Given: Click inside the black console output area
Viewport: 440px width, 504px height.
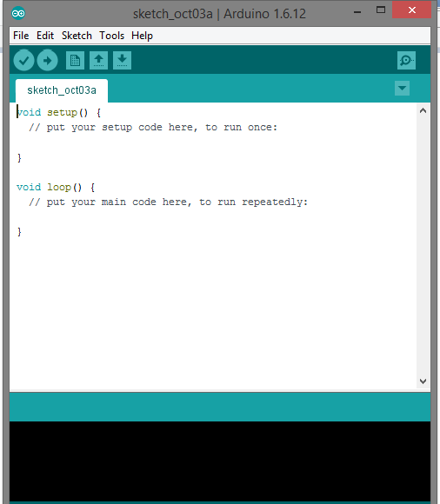Looking at the screenshot, I should click(220, 461).
